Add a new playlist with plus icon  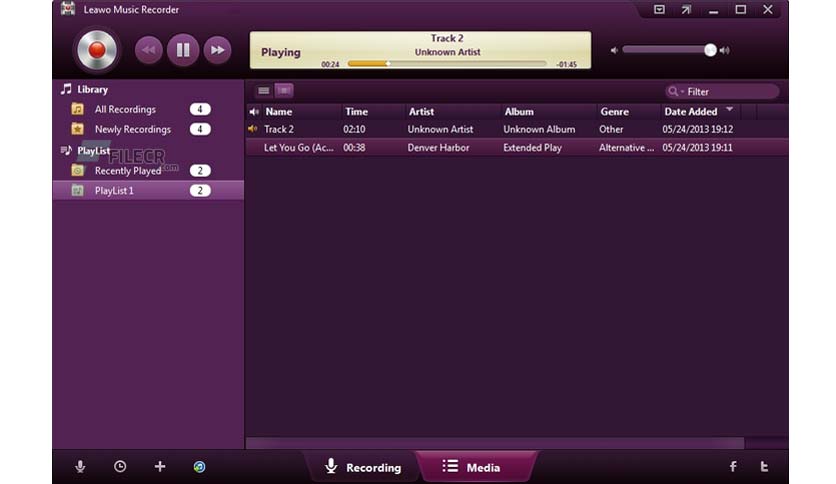click(159, 467)
